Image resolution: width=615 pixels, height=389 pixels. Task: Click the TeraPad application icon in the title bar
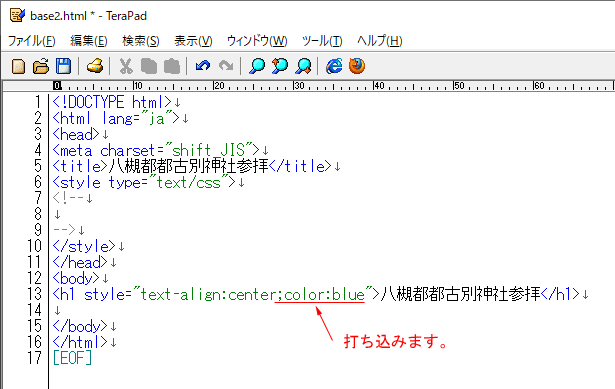(x=17, y=15)
